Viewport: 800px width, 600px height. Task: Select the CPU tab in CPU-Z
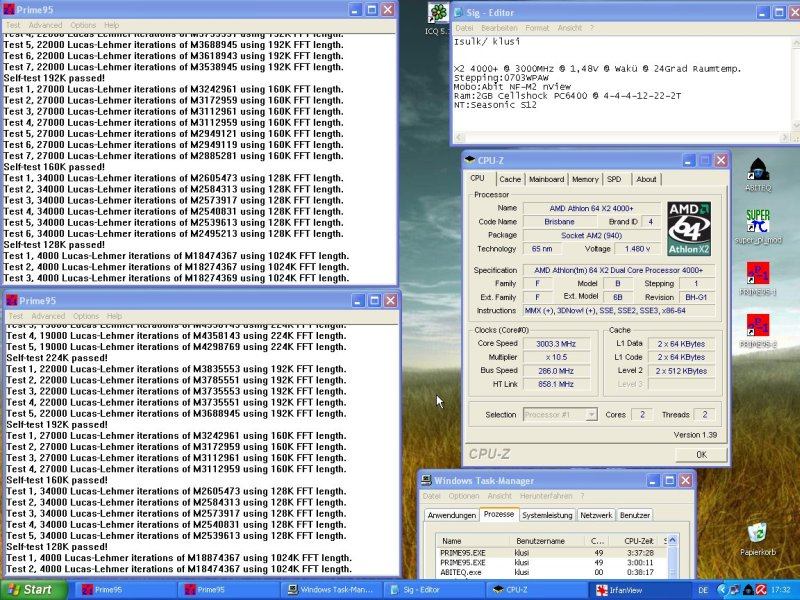coord(478,178)
